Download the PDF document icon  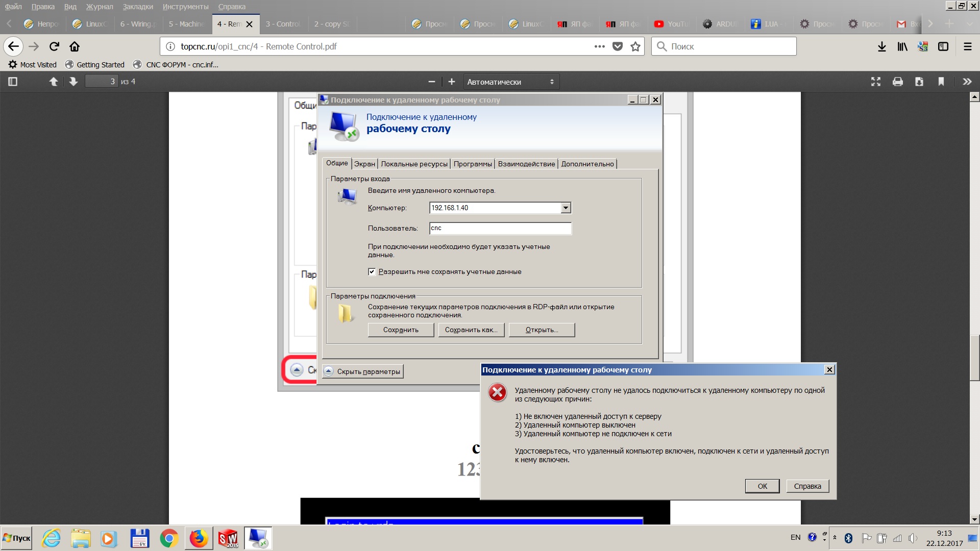pyautogui.click(x=919, y=82)
